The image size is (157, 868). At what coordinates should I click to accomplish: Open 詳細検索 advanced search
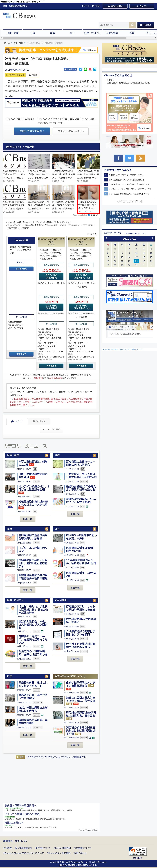point(146,25)
